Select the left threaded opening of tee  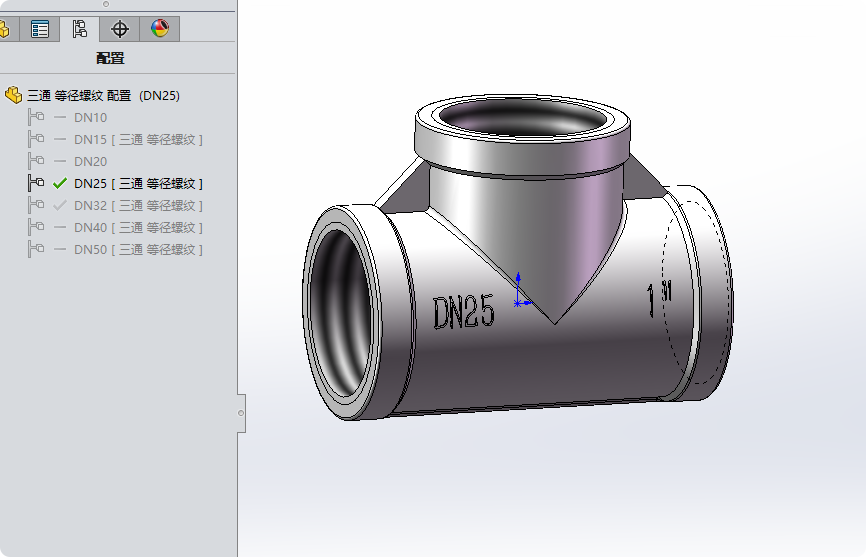[x=341, y=313]
